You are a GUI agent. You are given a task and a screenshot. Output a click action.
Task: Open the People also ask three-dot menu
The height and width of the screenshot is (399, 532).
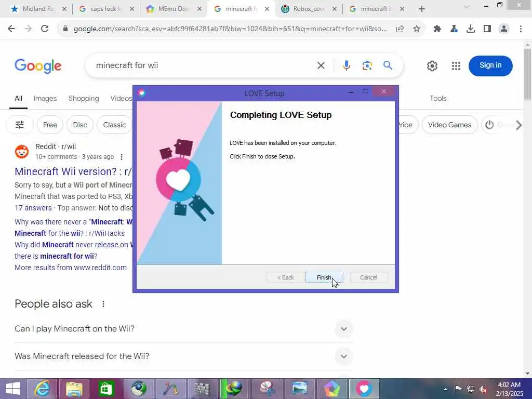103,304
